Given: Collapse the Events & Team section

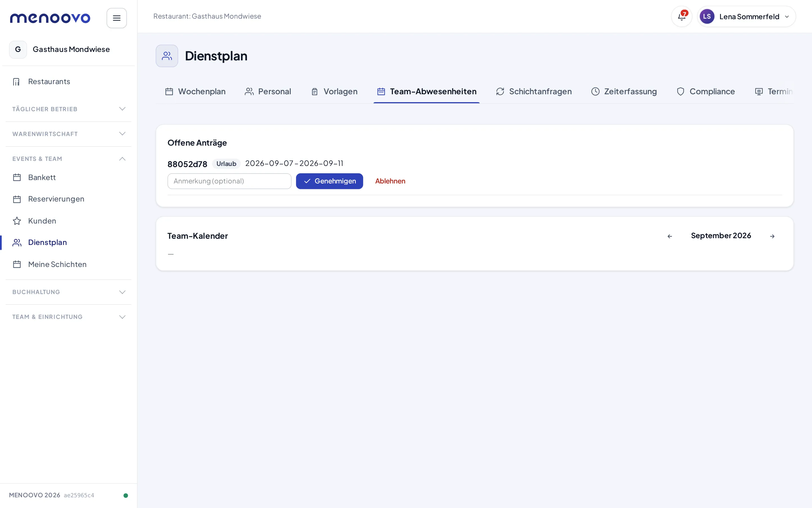Looking at the screenshot, I should click(x=69, y=159).
